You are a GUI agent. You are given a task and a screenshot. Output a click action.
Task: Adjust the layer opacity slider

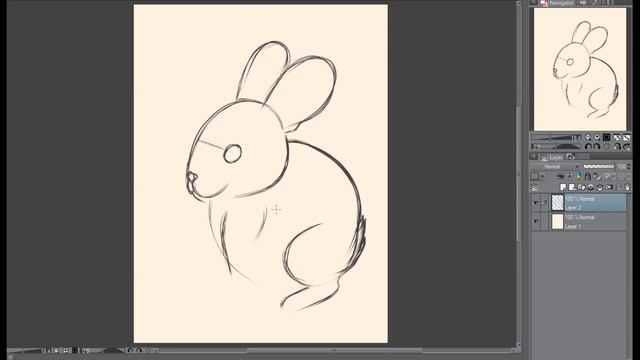(x=599, y=167)
